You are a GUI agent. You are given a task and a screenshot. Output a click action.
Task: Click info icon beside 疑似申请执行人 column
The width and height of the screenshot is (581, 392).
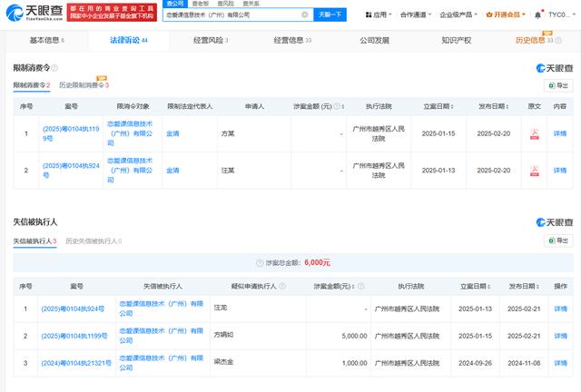282,286
